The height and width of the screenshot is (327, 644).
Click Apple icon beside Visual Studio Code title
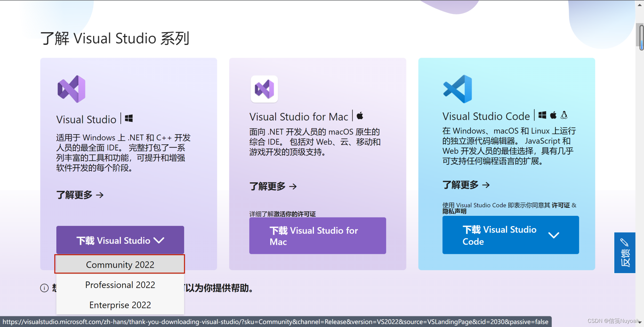pyautogui.click(x=553, y=115)
